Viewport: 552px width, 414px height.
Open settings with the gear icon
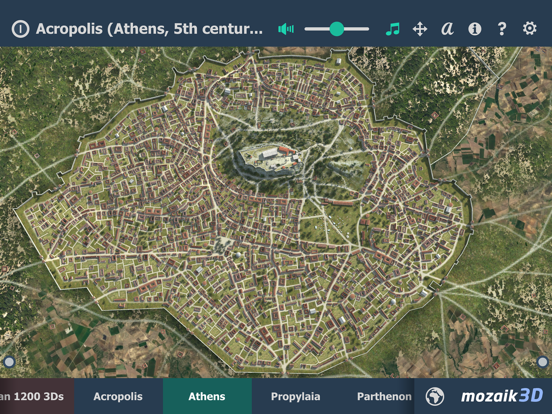point(529,29)
